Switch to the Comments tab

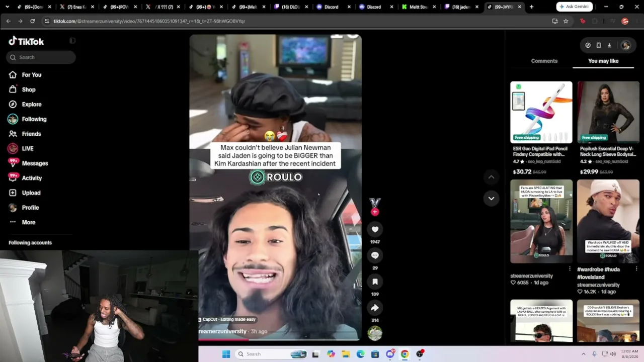[x=544, y=61]
